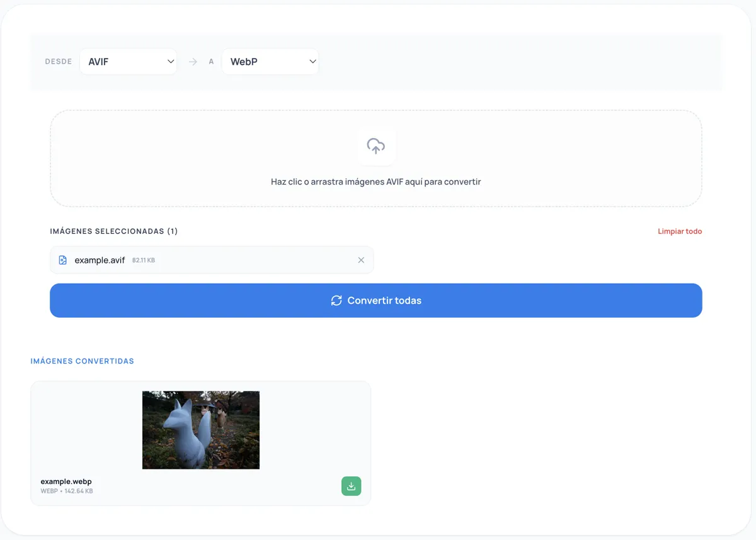Open the A target format dropdown

coord(270,61)
